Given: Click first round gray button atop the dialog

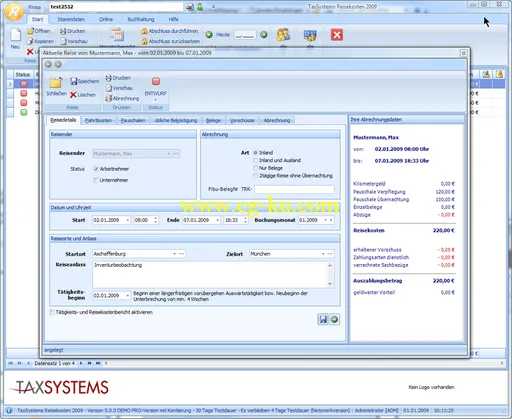Looking at the screenshot, I should tap(48, 64).
